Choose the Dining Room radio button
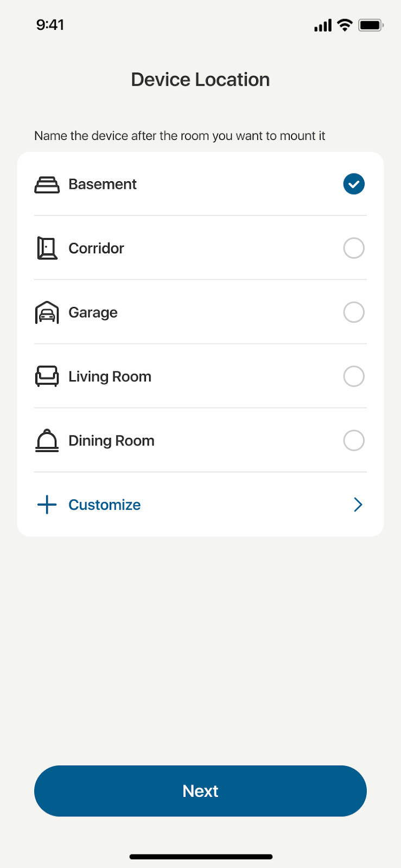Viewport: 401px width, 868px height. pos(354,441)
